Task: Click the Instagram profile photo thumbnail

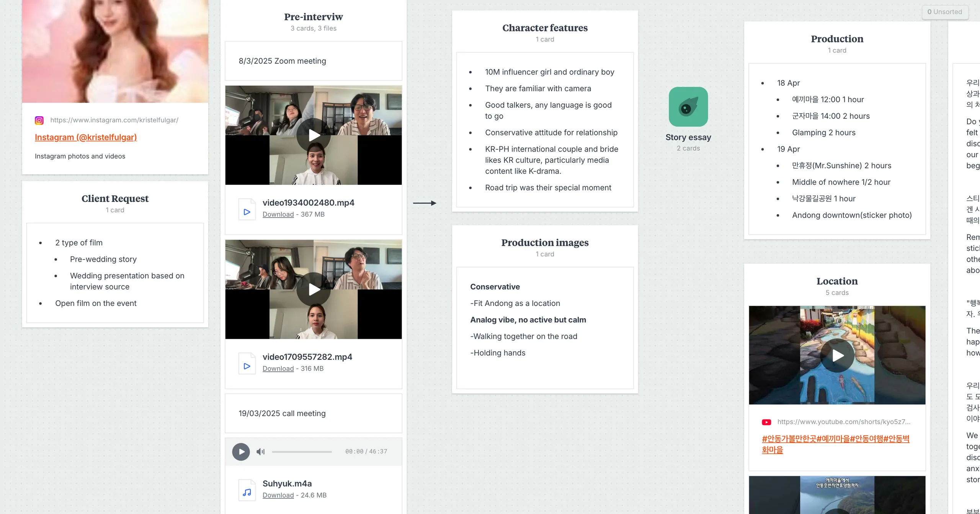Action: click(x=115, y=51)
